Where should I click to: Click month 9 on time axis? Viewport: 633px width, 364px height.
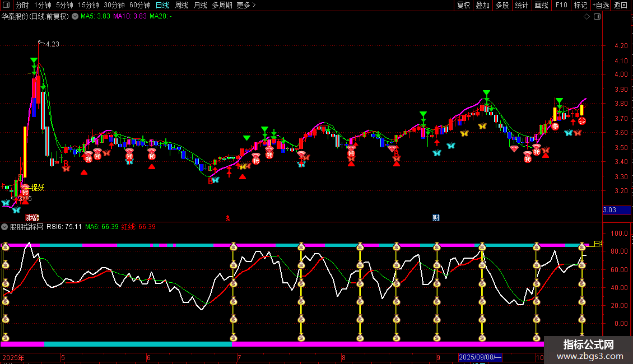click(x=438, y=357)
